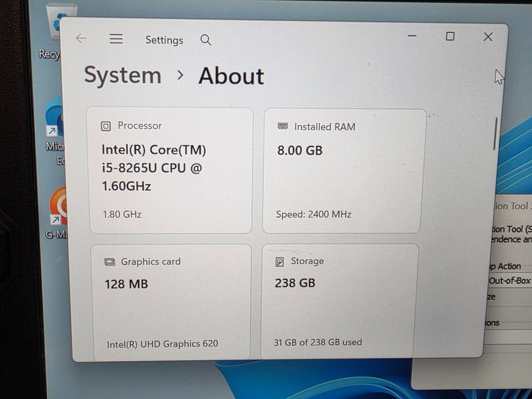Image resolution: width=532 pixels, height=399 pixels.
Task: Click the Processor chip icon
Action: click(x=106, y=126)
